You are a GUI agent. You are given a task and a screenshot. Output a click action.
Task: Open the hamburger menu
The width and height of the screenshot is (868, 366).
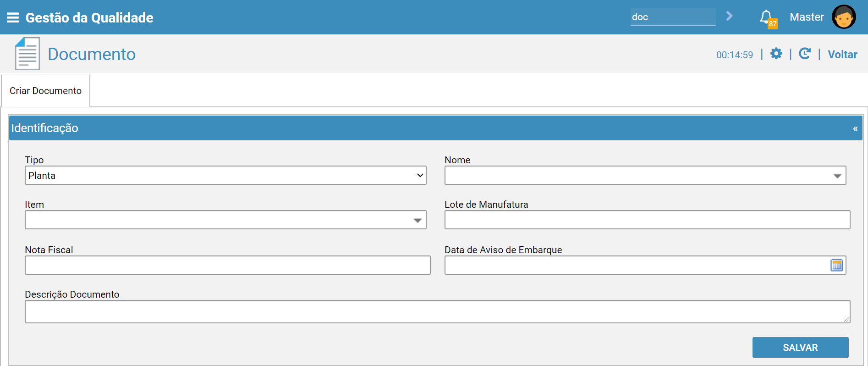(x=13, y=17)
